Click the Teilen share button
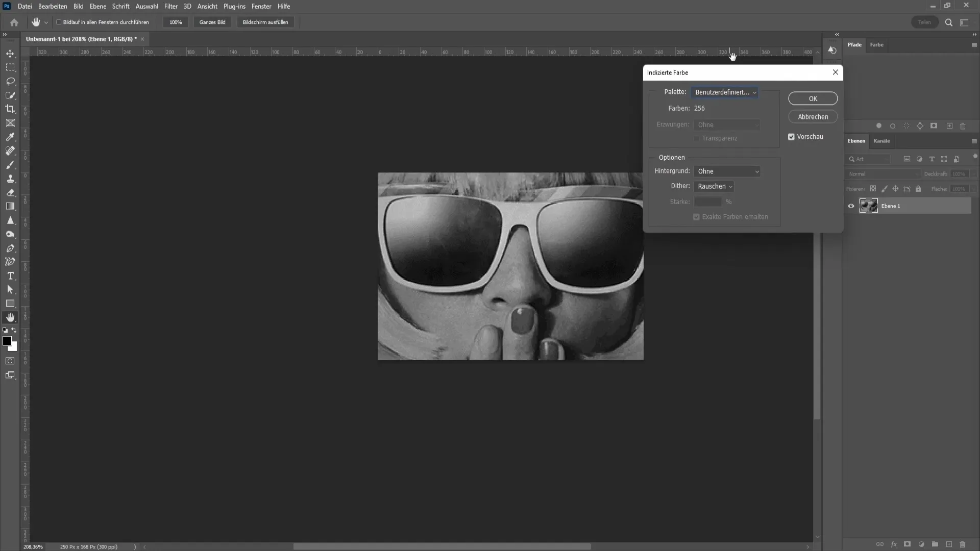Screen dimensions: 980x551 (924, 22)
